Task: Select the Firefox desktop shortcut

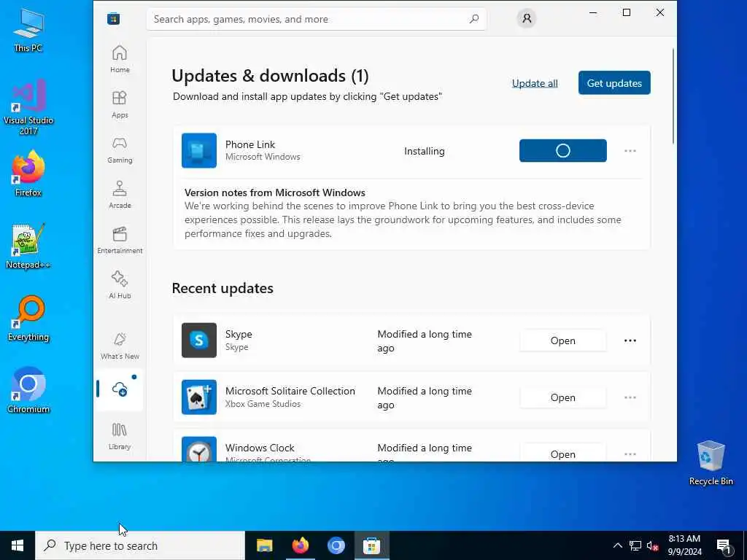Action: click(x=28, y=174)
